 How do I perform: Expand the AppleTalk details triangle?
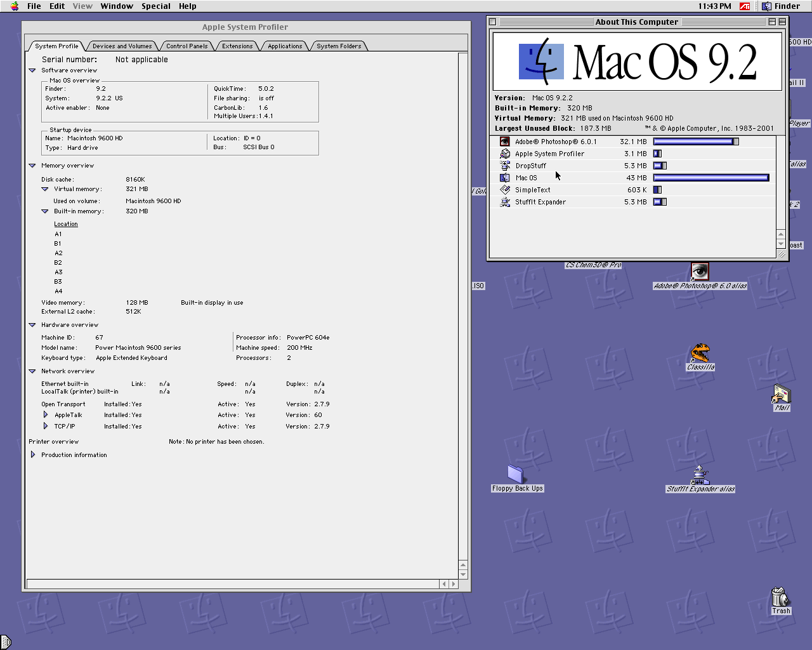click(46, 415)
